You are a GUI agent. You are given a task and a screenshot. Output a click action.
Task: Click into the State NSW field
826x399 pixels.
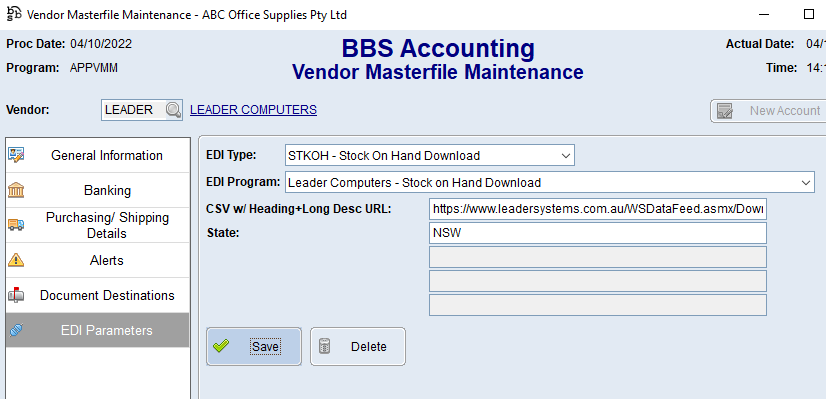(x=598, y=233)
